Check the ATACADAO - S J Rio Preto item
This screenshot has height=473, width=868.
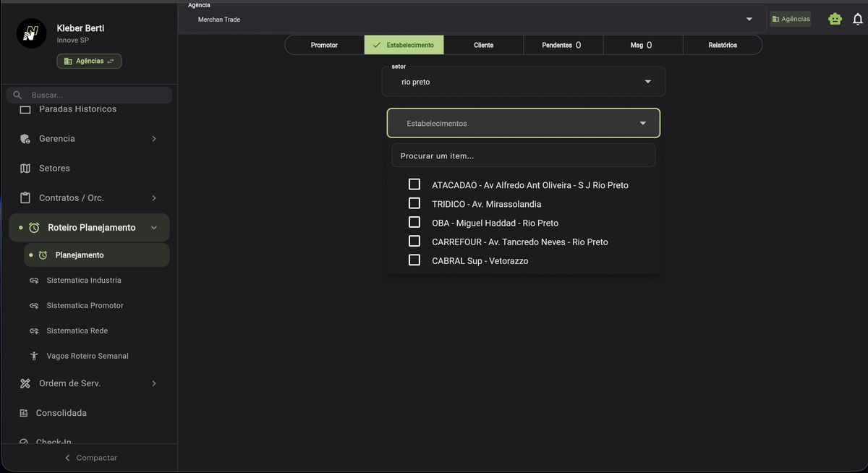(414, 184)
